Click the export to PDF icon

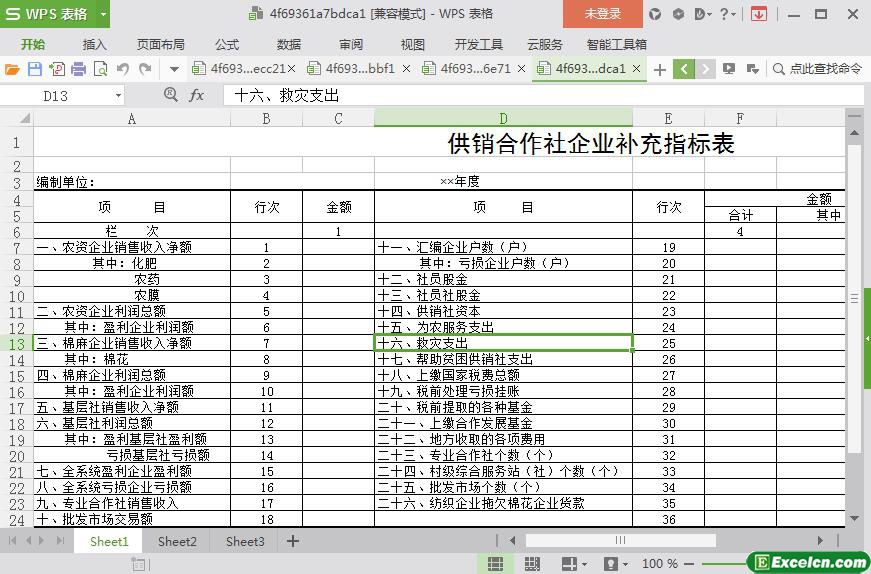point(57,69)
